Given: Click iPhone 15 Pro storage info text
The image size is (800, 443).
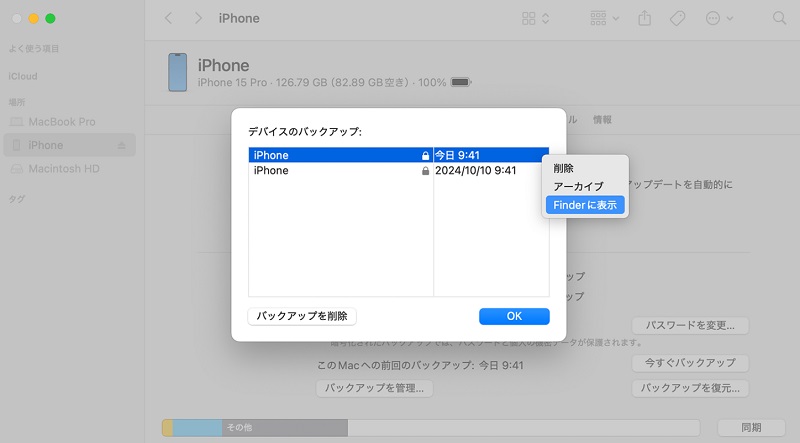Looking at the screenshot, I should pos(321,83).
